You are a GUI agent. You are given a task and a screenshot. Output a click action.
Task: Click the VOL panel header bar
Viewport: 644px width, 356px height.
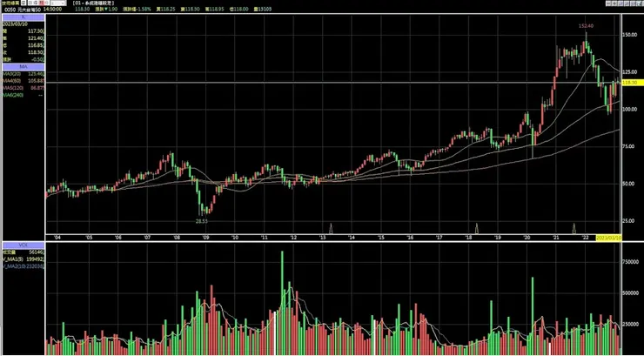(23, 245)
